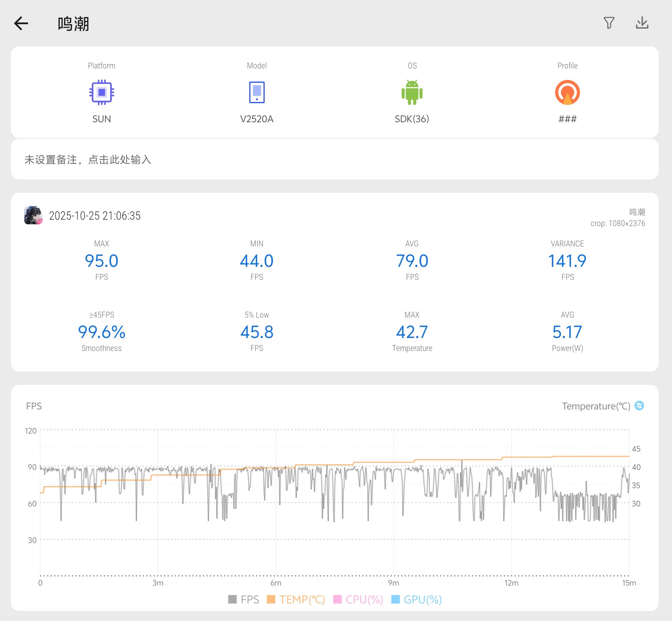The width and height of the screenshot is (672, 621).
Task: Tap the AVG Power 5.17 value
Action: [x=567, y=332]
